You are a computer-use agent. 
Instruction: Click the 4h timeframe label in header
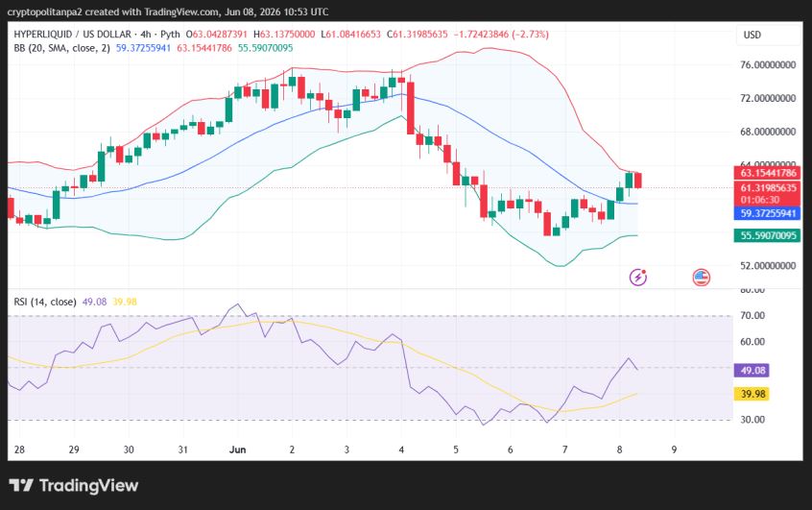pos(146,35)
